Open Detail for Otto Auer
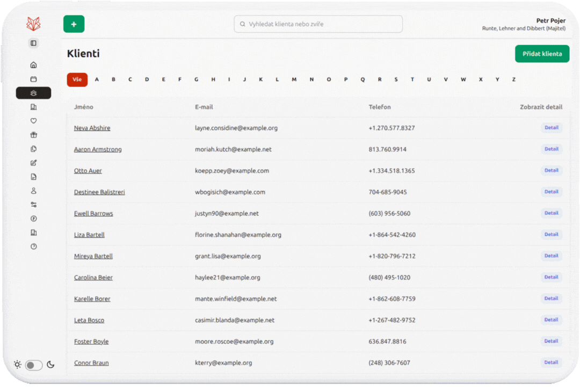The image size is (580, 392). click(x=551, y=170)
